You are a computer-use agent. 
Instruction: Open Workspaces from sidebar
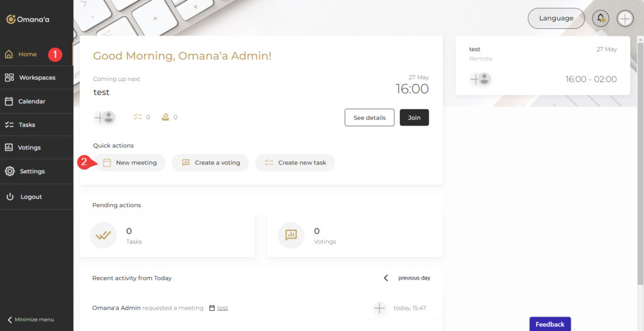(x=36, y=78)
